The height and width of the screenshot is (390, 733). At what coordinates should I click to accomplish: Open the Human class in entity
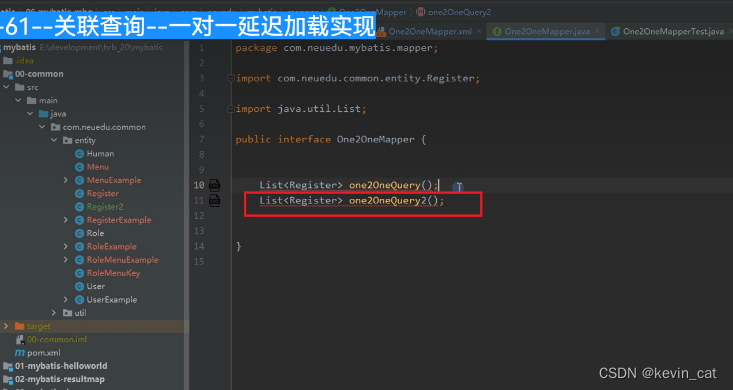(x=100, y=153)
